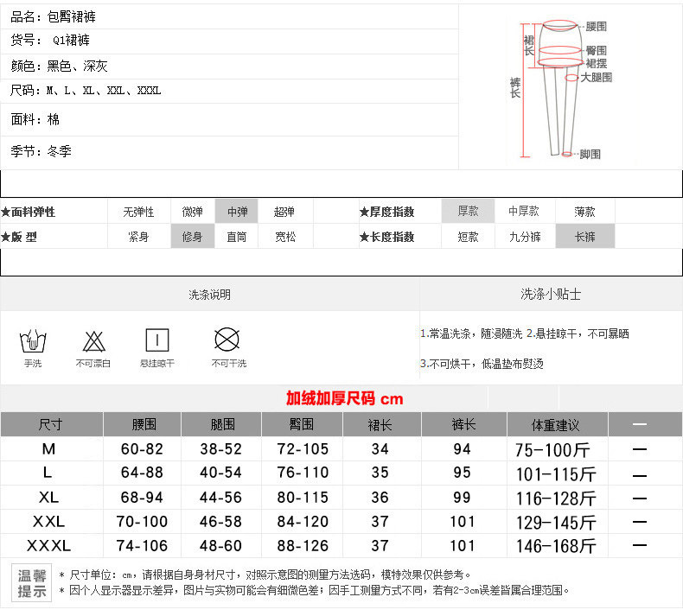Select the 中弹 elasticity option
This screenshot has height=616, width=683.
pos(237,212)
